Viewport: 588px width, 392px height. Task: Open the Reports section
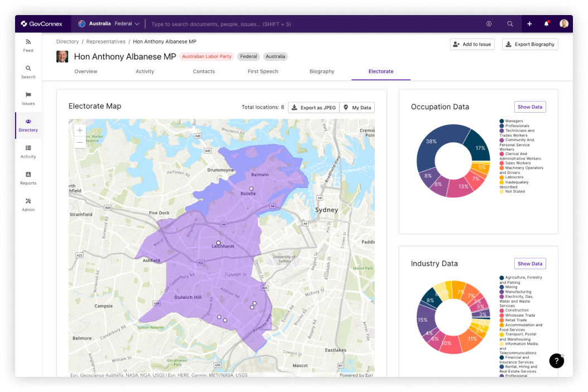[x=28, y=179]
